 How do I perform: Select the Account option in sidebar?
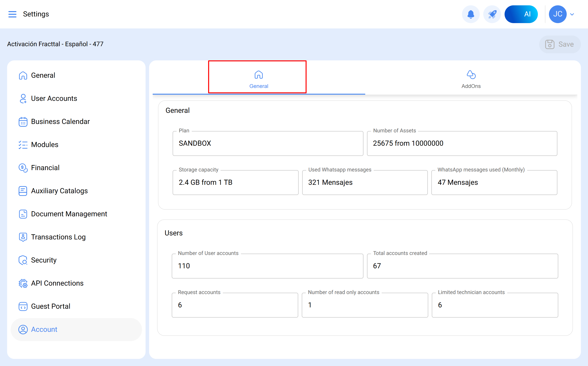[44, 329]
